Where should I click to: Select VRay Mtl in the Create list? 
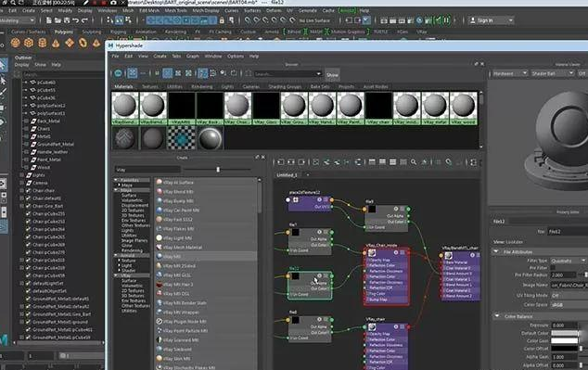[x=206, y=257]
